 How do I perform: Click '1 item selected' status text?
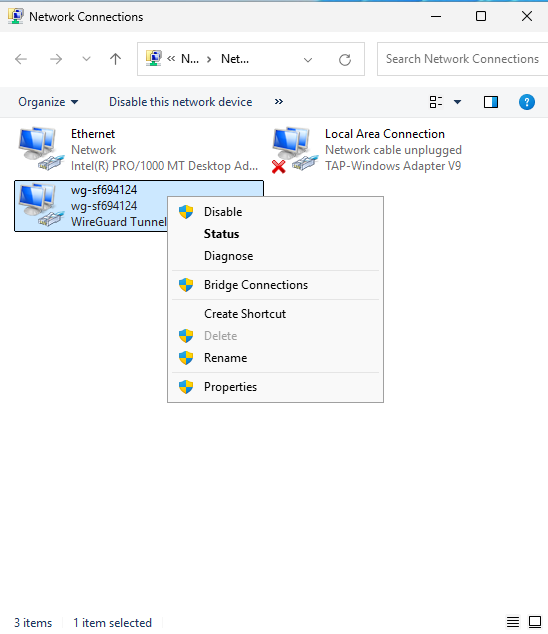112,623
